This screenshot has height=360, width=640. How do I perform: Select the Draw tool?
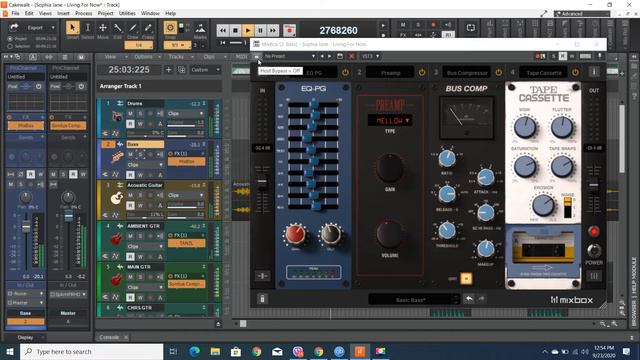133,28
